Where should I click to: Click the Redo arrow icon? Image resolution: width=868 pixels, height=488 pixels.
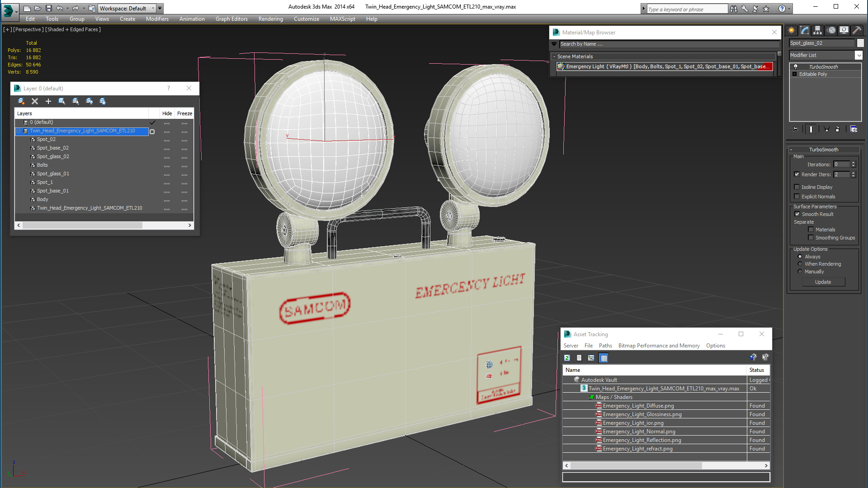pos(75,8)
